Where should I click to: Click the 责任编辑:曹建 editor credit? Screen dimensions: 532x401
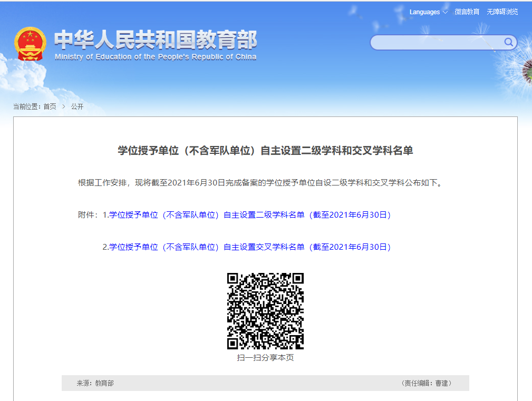[427, 383]
